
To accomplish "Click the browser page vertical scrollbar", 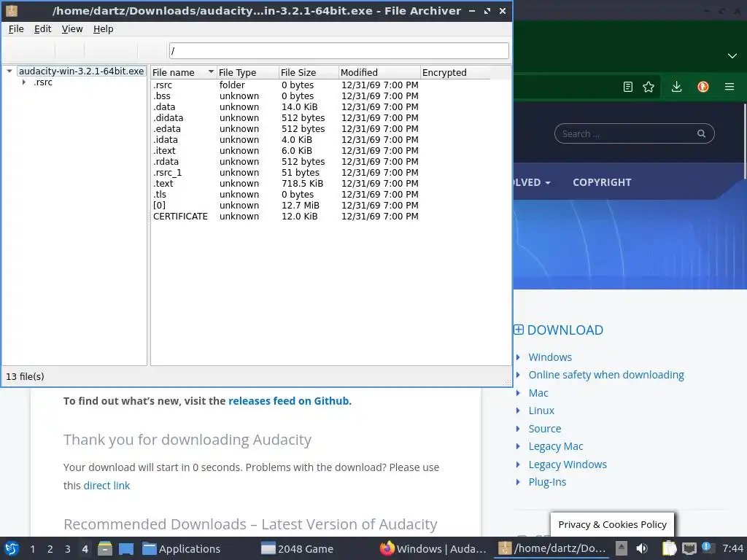I will point(744,142).
